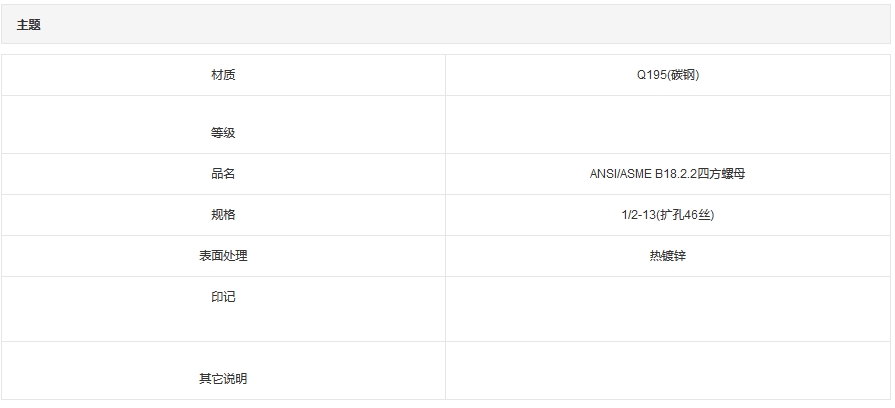Click the empty value cell beside 印记
Screen dimensions: 895x408
point(667,309)
